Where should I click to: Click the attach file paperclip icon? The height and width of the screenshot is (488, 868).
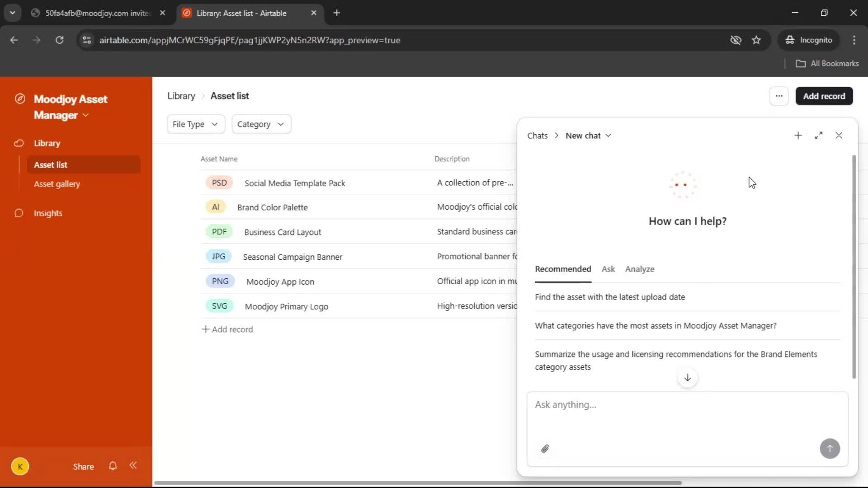(545, 449)
